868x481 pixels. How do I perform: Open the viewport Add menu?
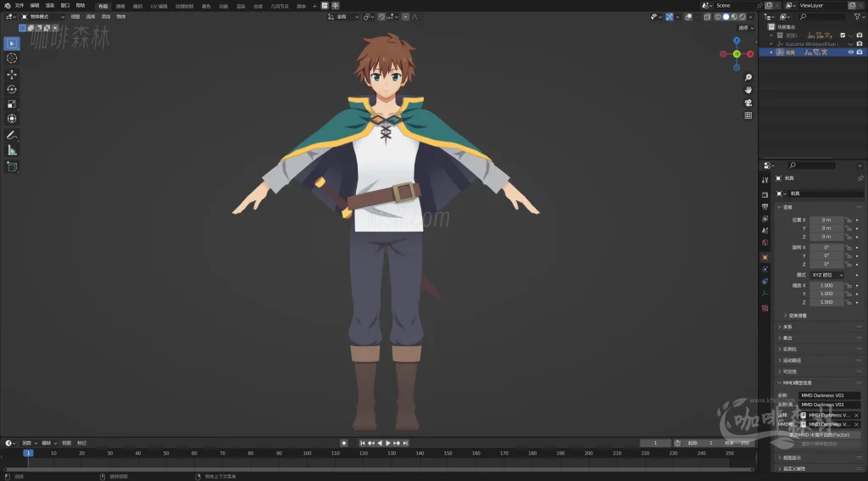tap(106, 17)
